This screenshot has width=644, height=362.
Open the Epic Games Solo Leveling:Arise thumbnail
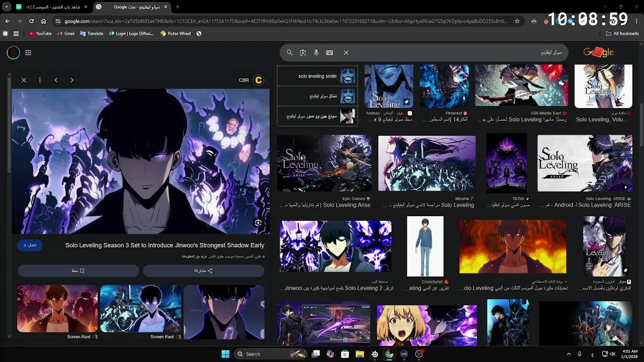[x=325, y=163]
